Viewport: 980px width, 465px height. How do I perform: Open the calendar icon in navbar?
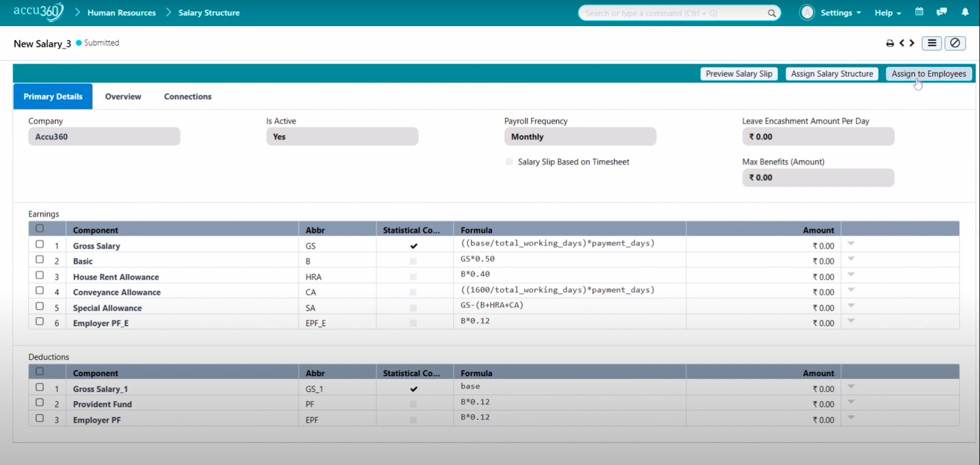(919, 12)
